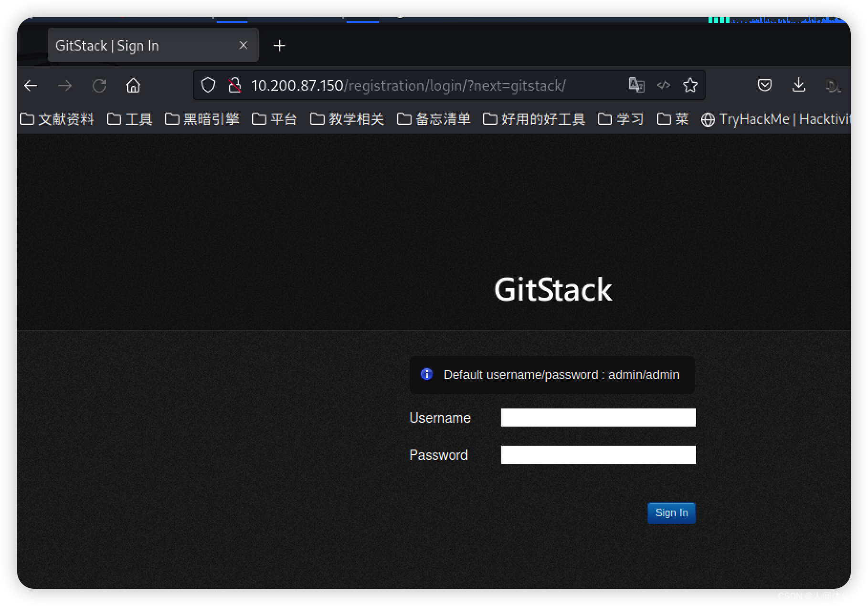The width and height of the screenshot is (868, 606).
Task: Open the TryHackMe | Hacktivities bookmark
Action: pyautogui.click(x=775, y=119)
